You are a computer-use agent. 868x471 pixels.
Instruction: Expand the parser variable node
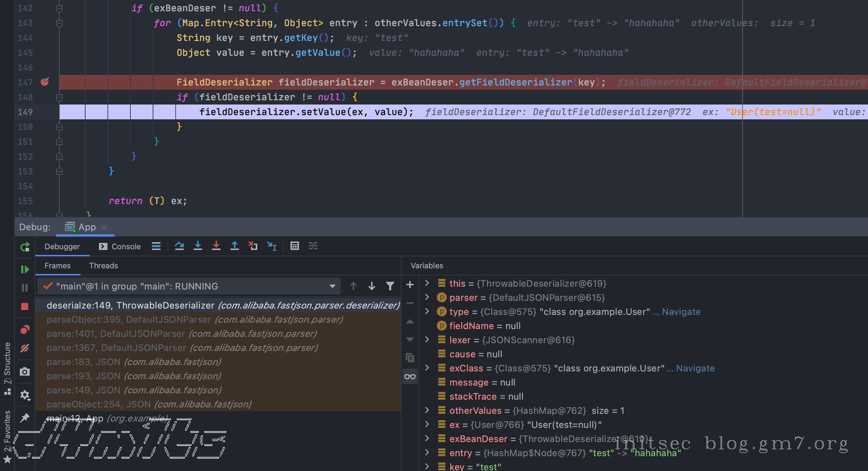pos(427,297)
